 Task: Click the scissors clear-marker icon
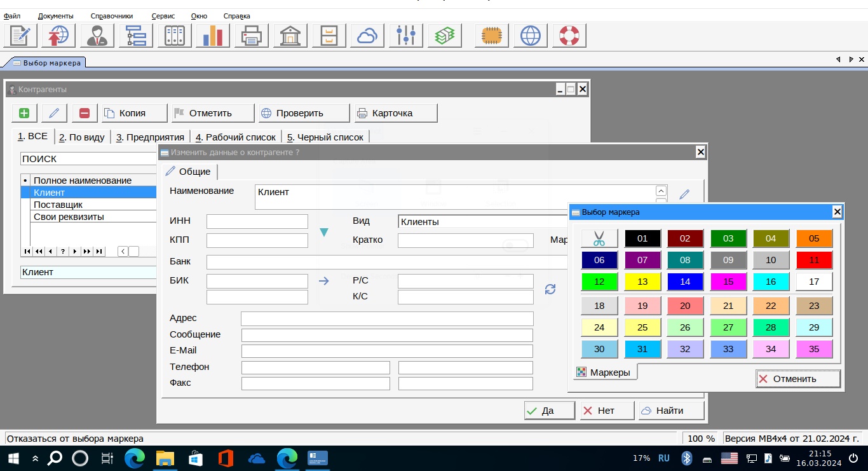[x=599, y=239]
